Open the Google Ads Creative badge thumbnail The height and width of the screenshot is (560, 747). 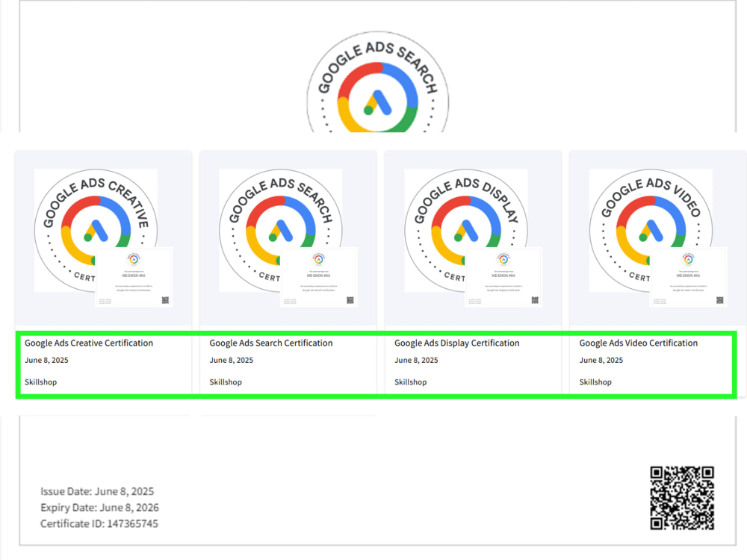(x=96, y=231)
